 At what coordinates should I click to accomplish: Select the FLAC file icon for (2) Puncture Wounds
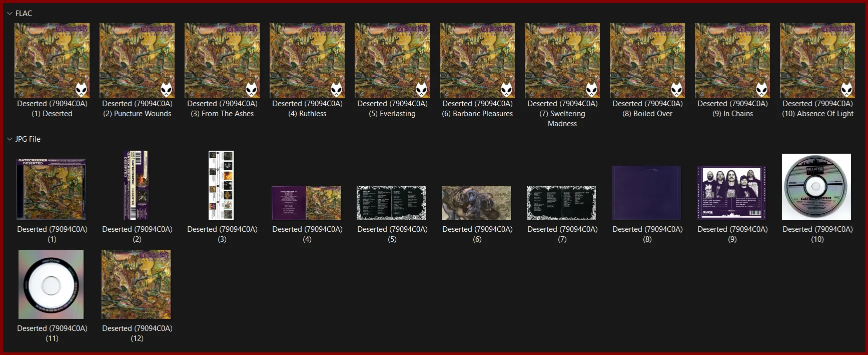(x=137, y=60)
